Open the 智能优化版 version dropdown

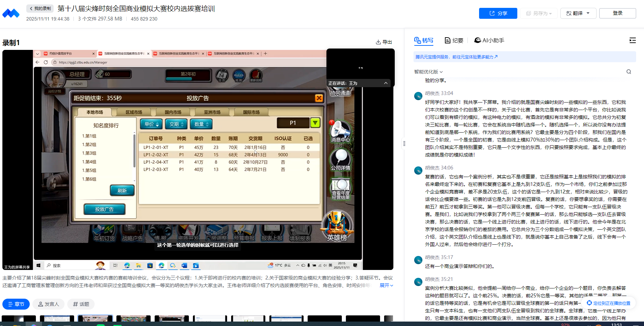coord(428,72)
